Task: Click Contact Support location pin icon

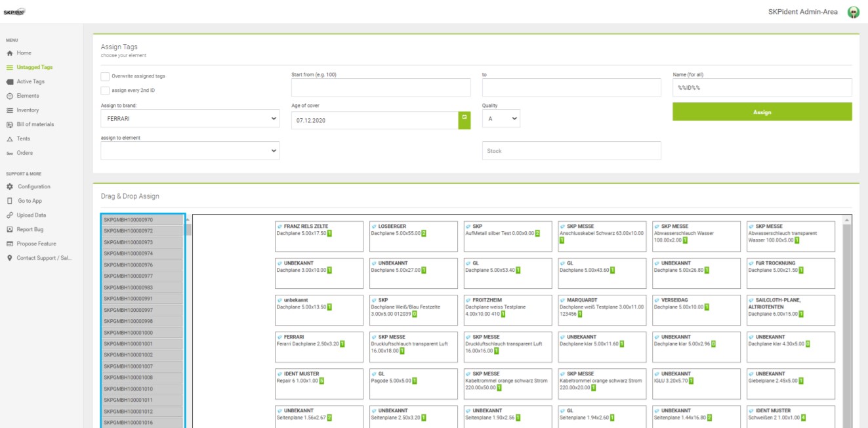Action: (x=9, y=258)
